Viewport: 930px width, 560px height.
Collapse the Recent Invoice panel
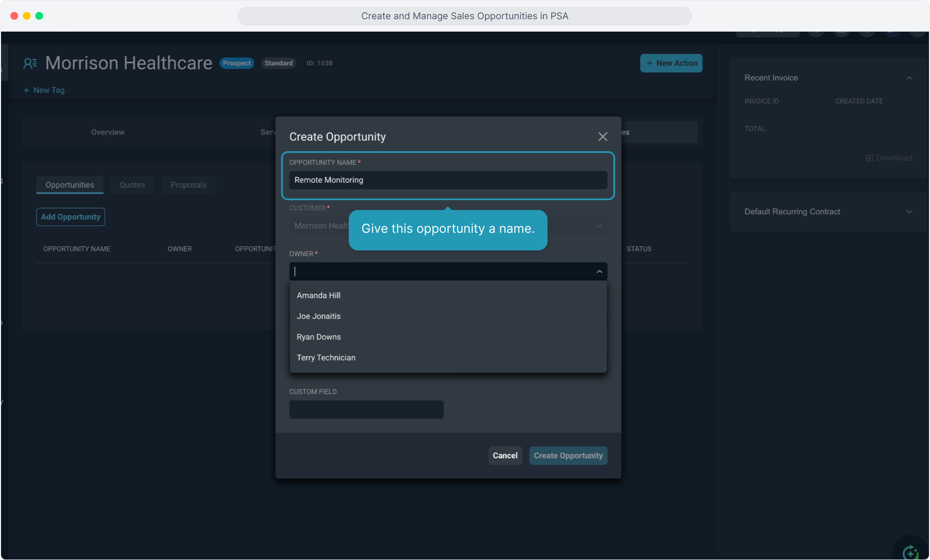909,78
